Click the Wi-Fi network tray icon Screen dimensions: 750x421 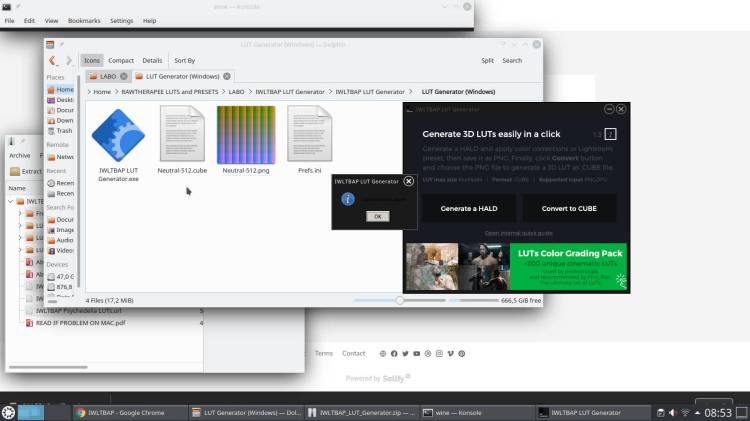pyautogui.click(x=685, y=413)
